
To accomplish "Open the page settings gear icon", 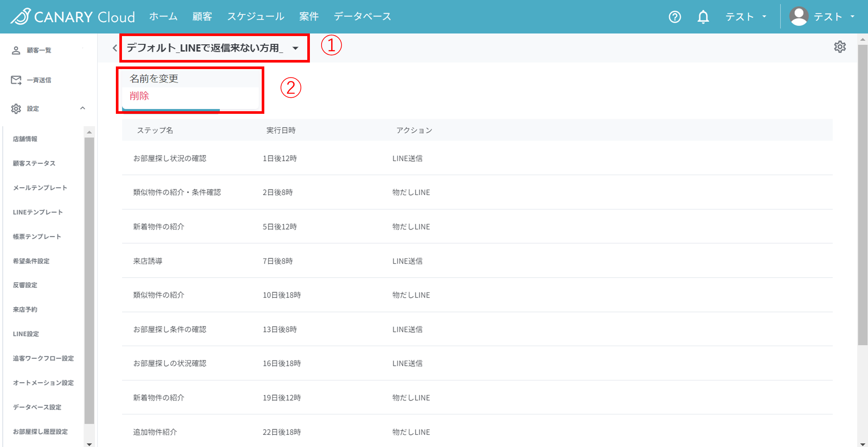I will [x=840, y=47].
